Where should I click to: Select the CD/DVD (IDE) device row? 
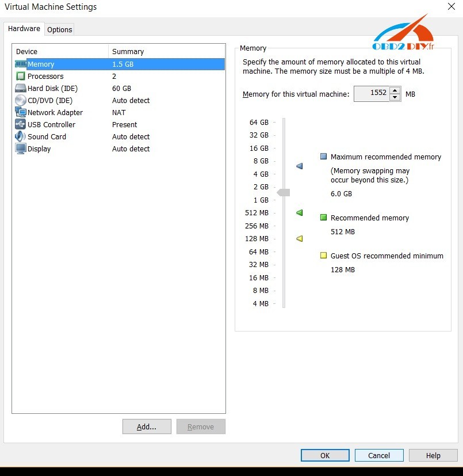(x=120, y=101)
